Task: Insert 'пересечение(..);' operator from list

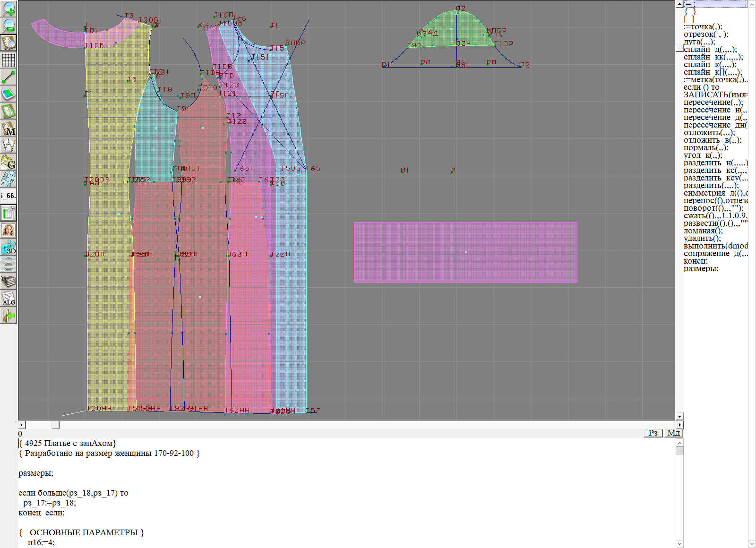Action: [713, 103]
